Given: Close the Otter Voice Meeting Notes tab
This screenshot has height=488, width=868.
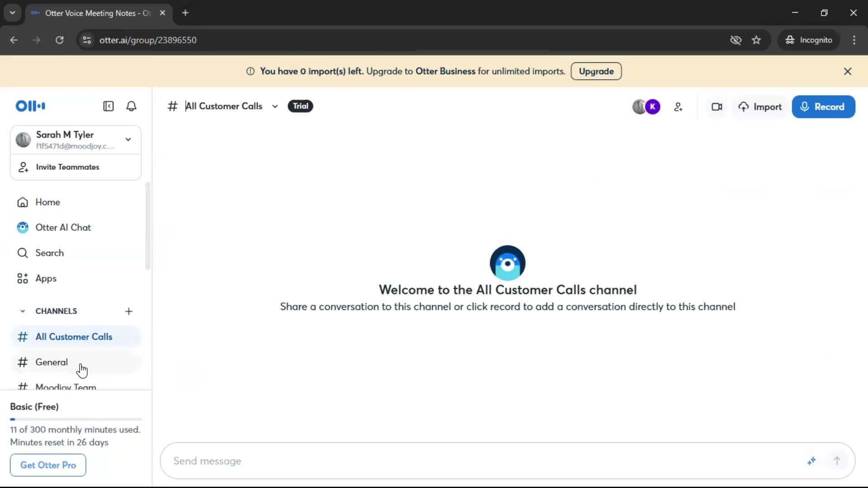Looking at the screenshot, I should [162, 13].
